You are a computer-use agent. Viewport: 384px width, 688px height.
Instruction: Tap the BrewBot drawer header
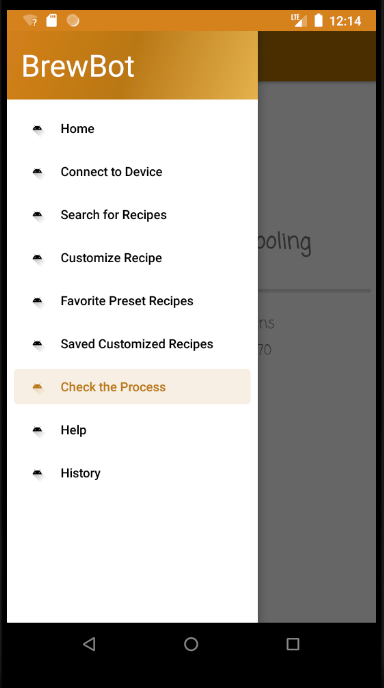(x=132, y=65)
